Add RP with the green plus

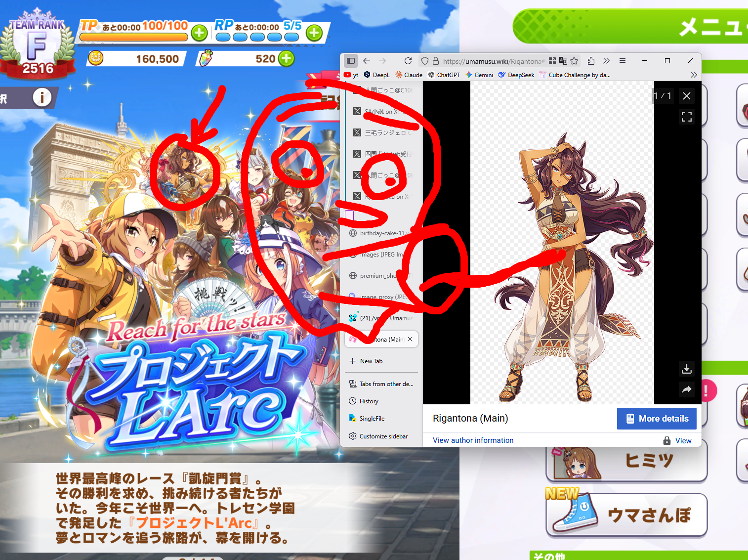(314, 33)
